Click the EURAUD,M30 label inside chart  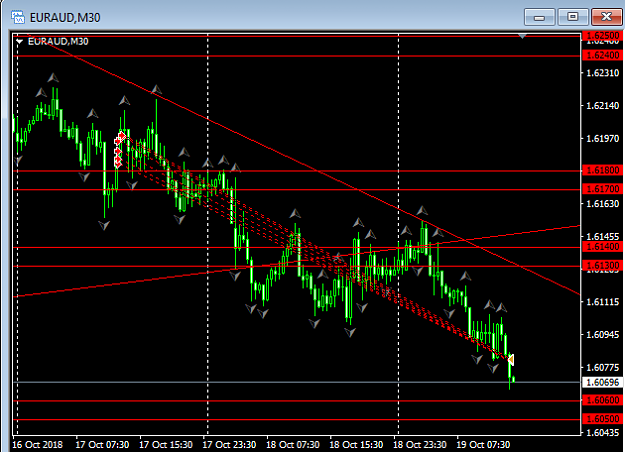[58, 41]
